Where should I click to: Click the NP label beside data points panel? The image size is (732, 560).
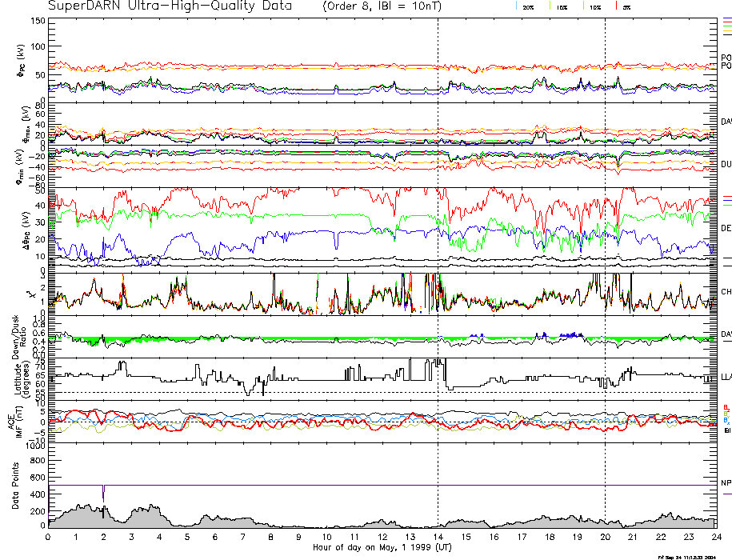point(726,483)
